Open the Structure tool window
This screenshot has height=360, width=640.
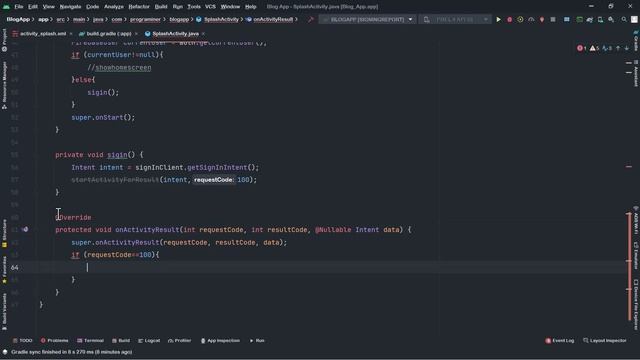click(x=4, y=233)
